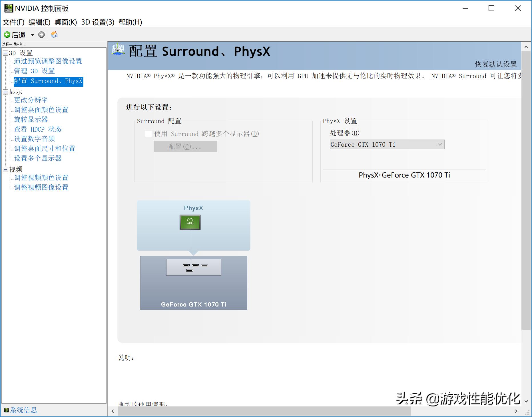Screen dimensions: 532x417
Task: Select the green PhysX monitor icon
Action: [190, 222]
